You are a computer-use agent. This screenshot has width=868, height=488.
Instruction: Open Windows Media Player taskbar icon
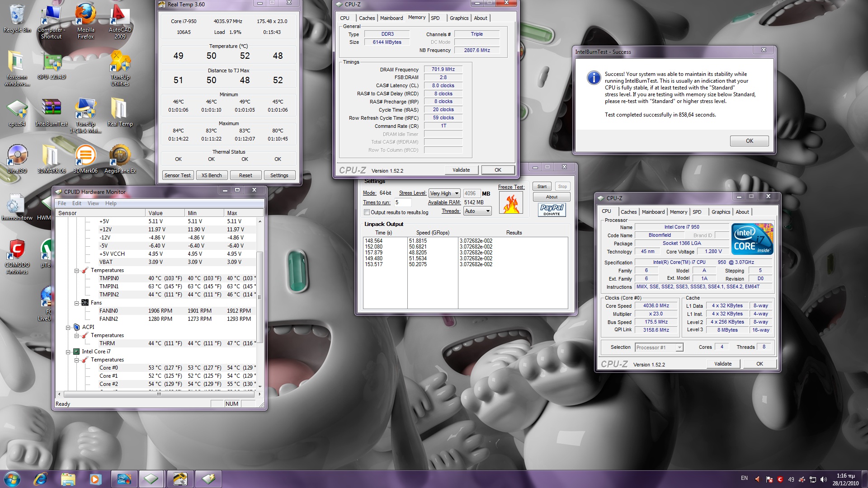[95, 479]
